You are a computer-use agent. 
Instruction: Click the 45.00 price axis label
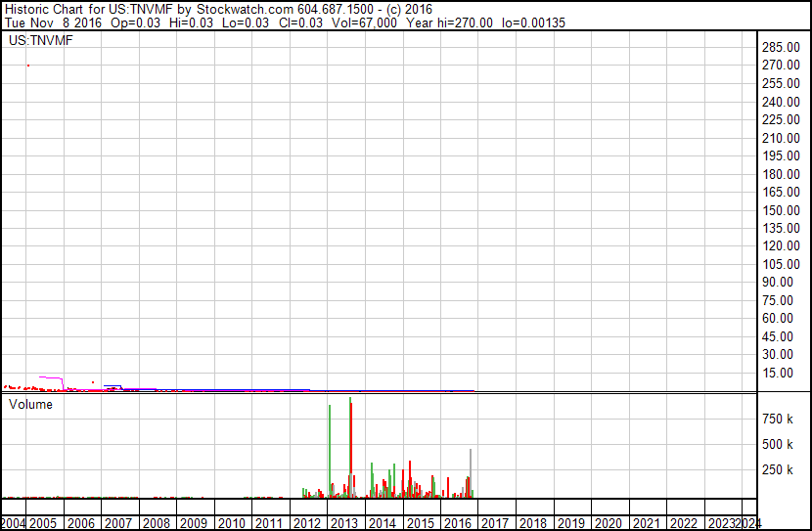[778, 336]
